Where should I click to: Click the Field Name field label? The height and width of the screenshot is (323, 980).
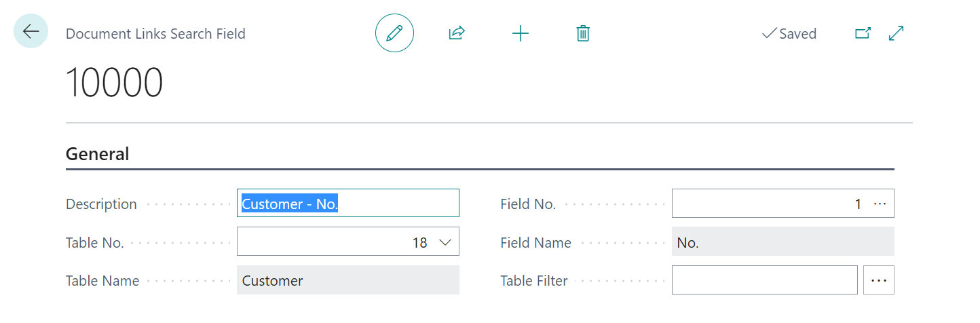click(536, 242)
